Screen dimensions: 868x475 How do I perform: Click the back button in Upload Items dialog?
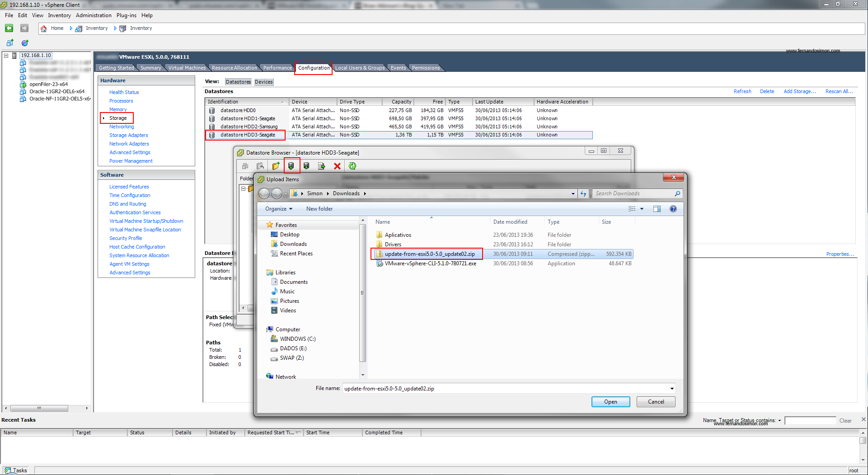coord(264,193)
